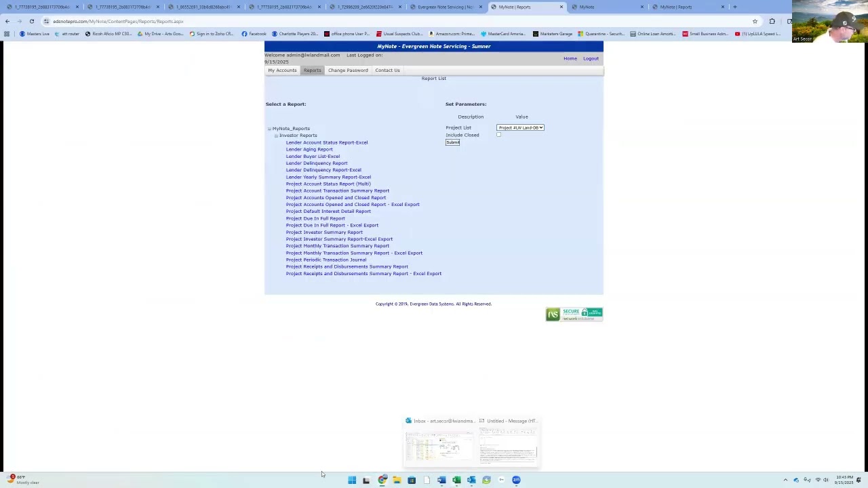
Task: Click the Windows Start button
Action: 352,480
